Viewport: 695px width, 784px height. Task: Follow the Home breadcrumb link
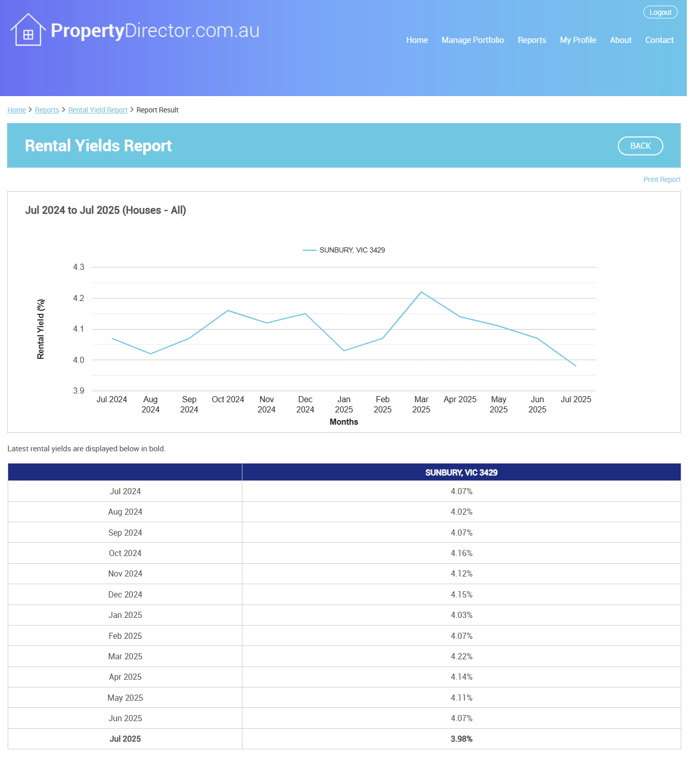tap(16, 110)
